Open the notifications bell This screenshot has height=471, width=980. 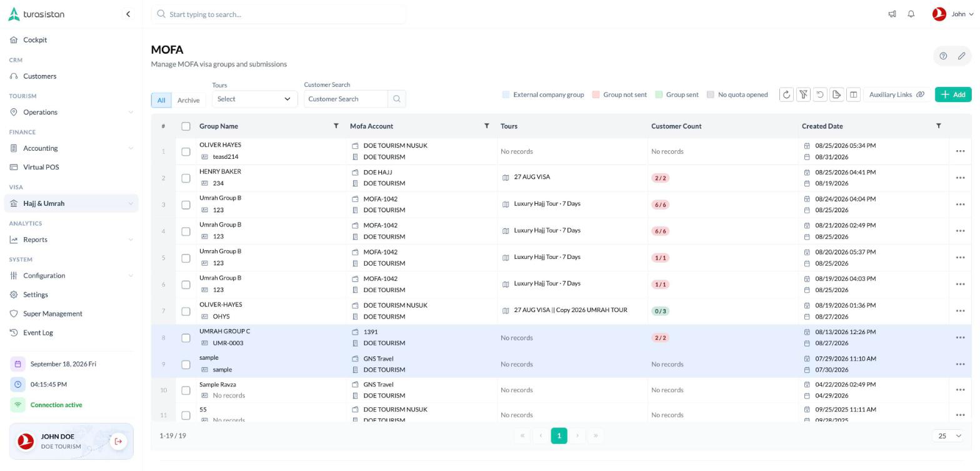click(911, 14)
